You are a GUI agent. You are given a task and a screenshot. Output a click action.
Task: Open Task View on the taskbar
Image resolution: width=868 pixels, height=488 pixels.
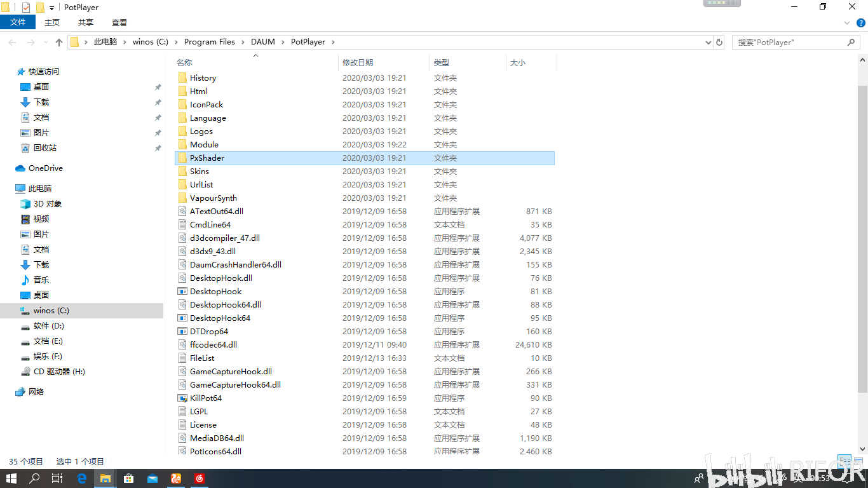[58, 478]
